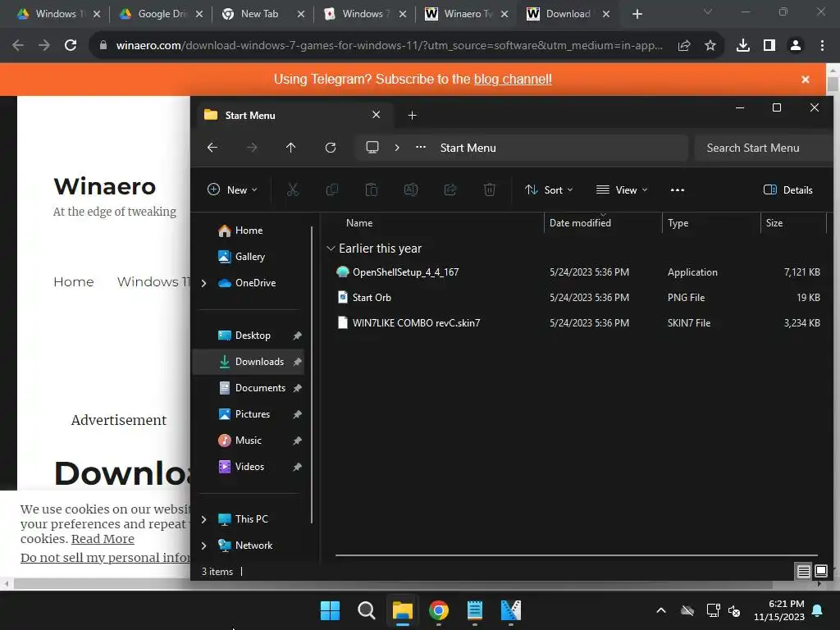This screenshot has height=630, width=840.
Task: Switch to large thumbnails view icon
Action: [x=820, y=571]
